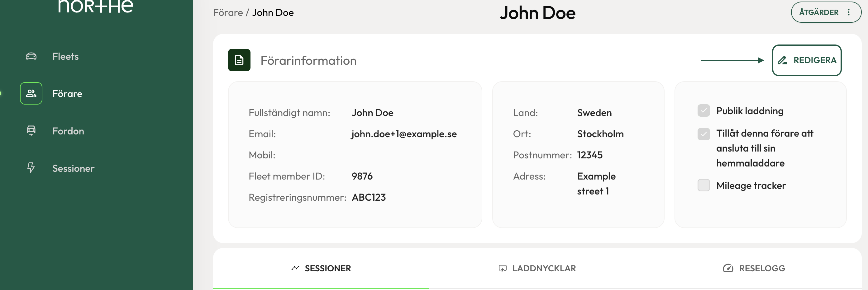
Task: Click the Sessioner lightning bolt icon
Action: 31,167
